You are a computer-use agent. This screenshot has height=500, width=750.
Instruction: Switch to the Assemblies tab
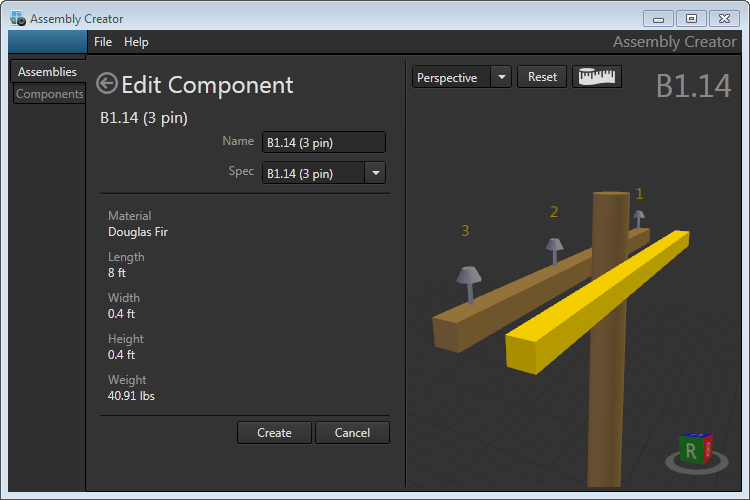(47, 72)
